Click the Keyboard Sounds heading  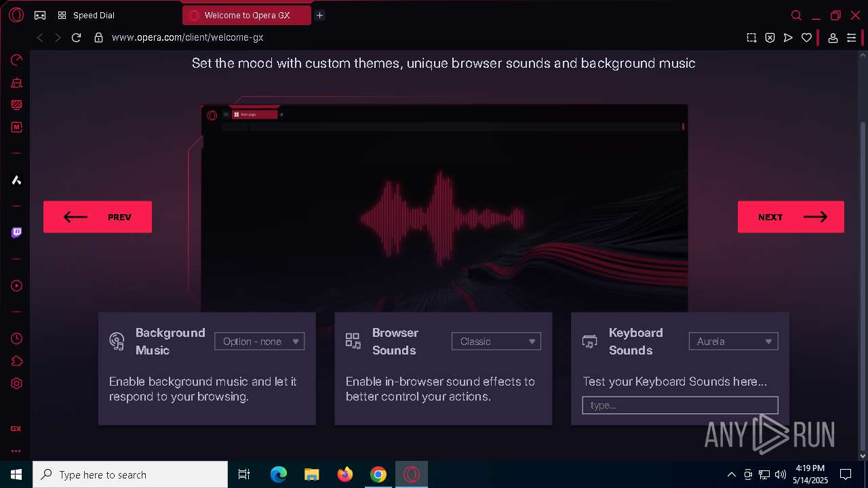click(635, 342)
